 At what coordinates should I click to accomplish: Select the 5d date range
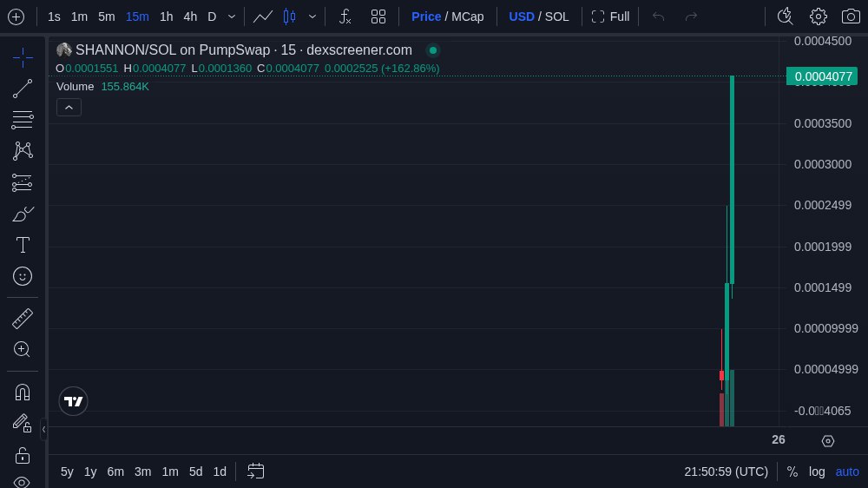pyautogui.click(x=195, y=472)
